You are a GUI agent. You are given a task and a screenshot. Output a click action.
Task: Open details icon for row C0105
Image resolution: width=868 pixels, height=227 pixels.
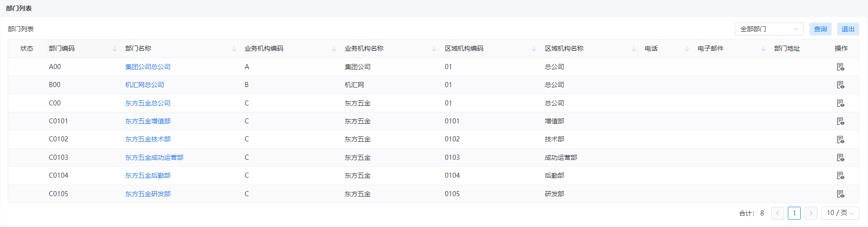[840, 194]
